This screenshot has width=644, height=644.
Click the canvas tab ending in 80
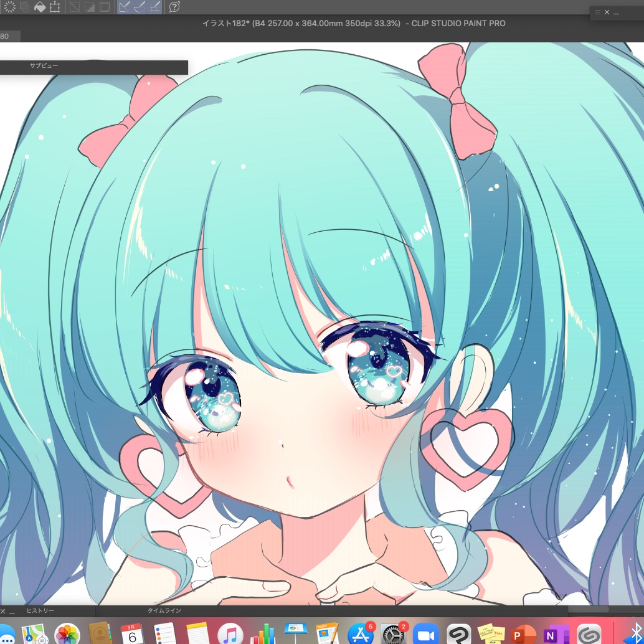coord(9,36)
